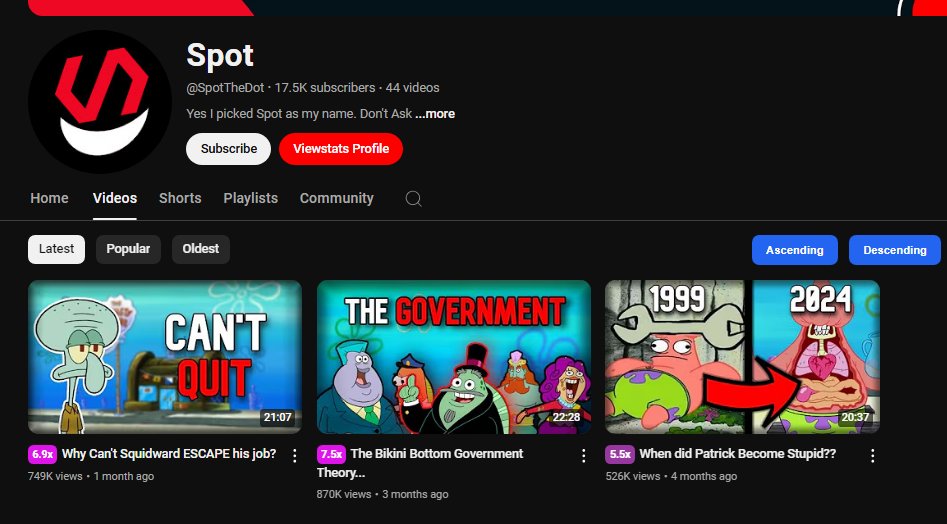This screenshot has height=524, width=947.
Task: Select the Latest filter chip
Action: pos(56,249)
